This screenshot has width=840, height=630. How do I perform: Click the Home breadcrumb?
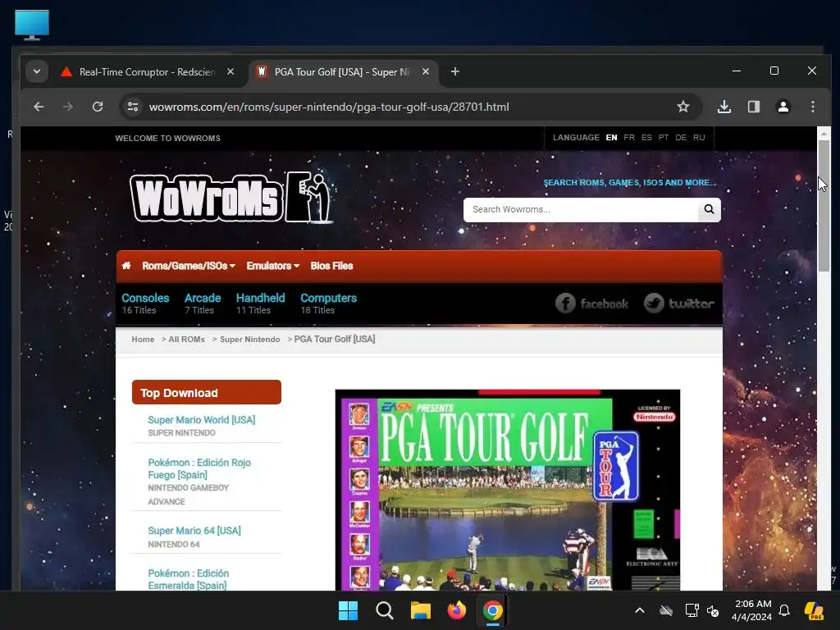coord(143,340)
